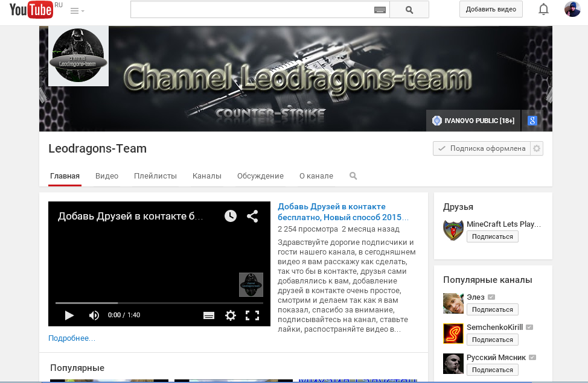Click the Leodragons-Team channel title
Viewport: 588px width, 383px height.
pyautogui.click(x=98, y=149)
